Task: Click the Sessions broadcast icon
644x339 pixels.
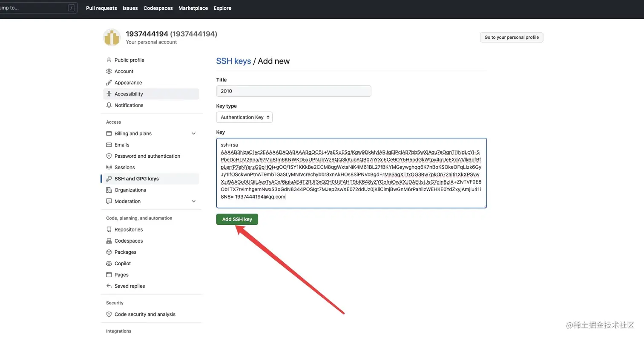Action: click(109, 168)
